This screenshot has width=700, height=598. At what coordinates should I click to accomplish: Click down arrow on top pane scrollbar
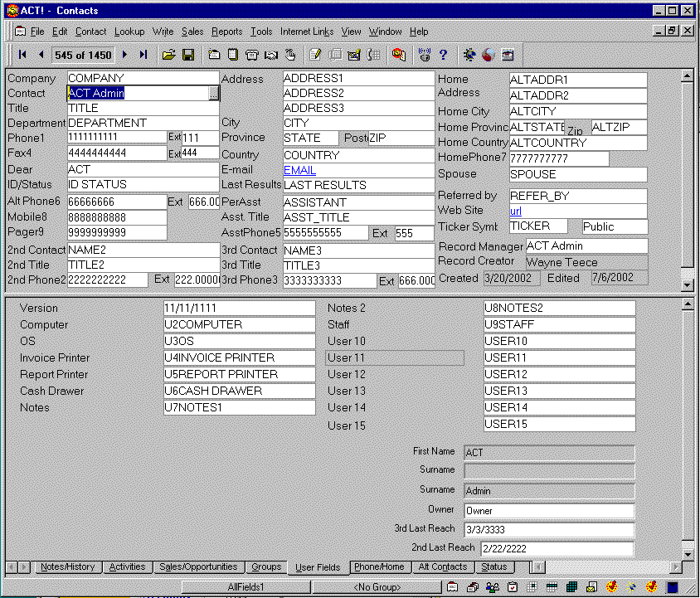tap(688, 284)
